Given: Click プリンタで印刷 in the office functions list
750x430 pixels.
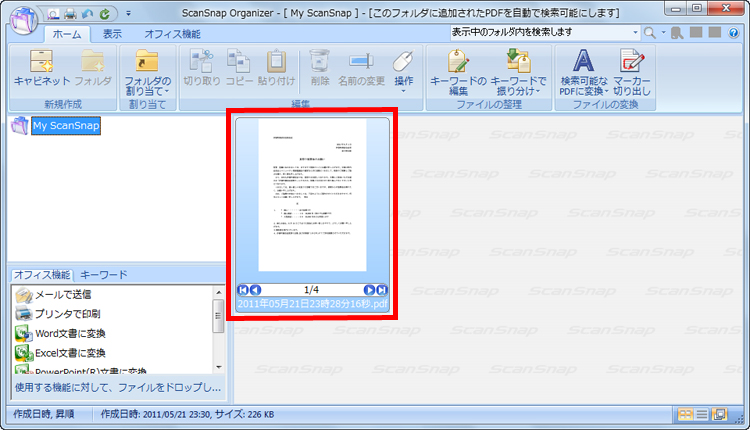Looking at the screenshot, I should click(67, 314).
